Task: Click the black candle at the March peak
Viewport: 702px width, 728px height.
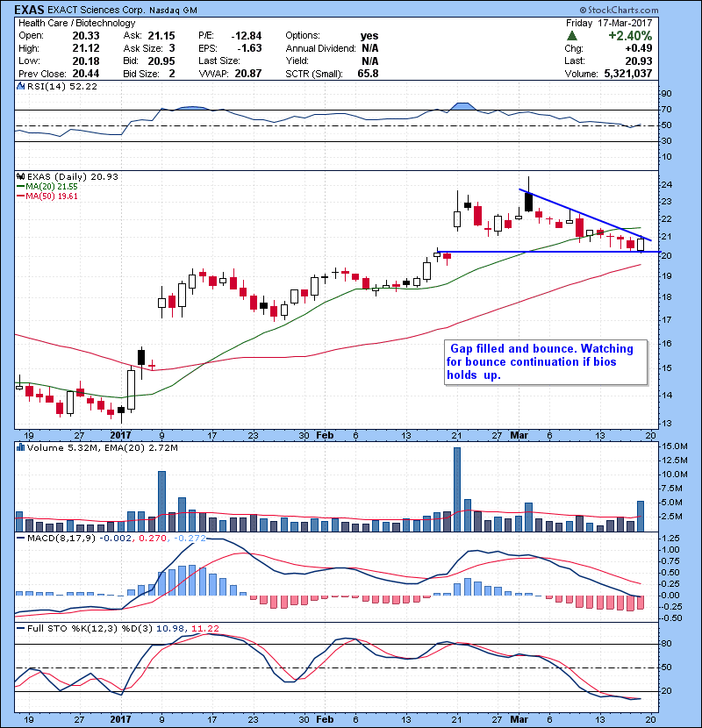Action: pos(528,201)
